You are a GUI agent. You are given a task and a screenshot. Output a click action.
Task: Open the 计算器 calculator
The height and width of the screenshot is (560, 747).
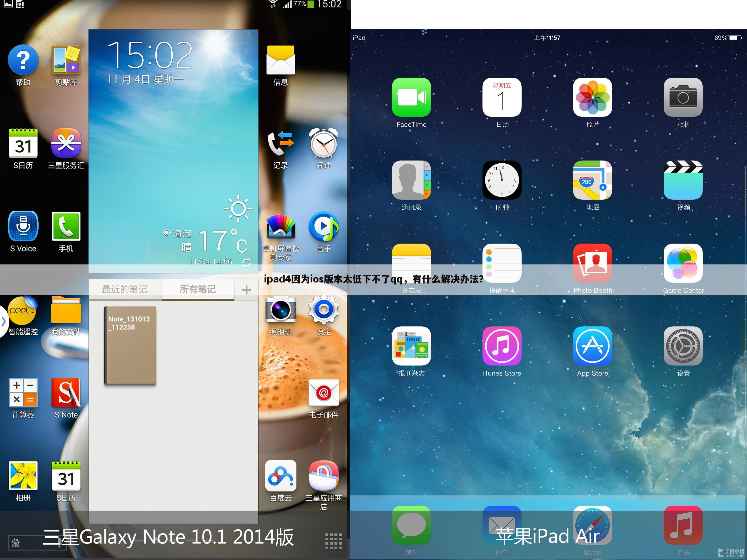coord(23,393)
